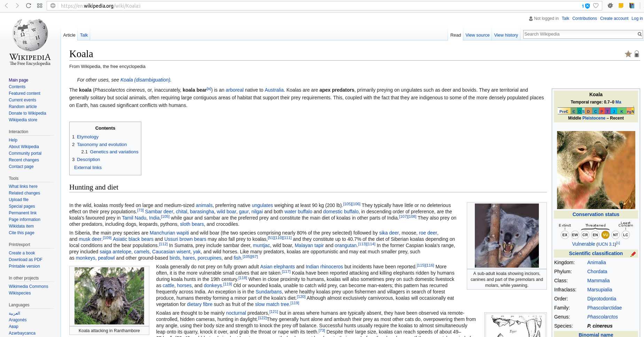Click the browser back arrow icon

(6, 6)
